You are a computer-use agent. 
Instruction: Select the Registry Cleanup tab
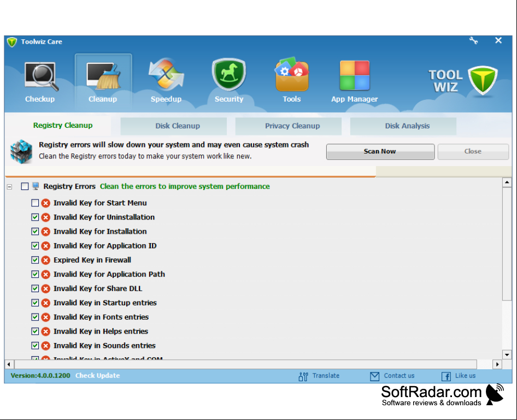click(63, 126)
